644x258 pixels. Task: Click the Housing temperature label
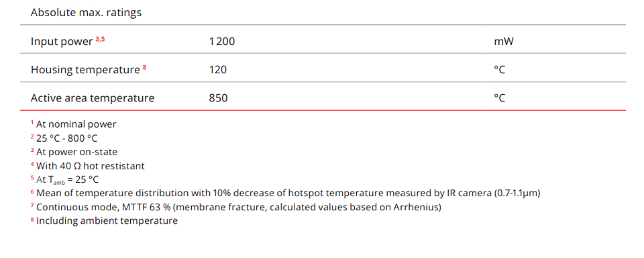(85, 70)
